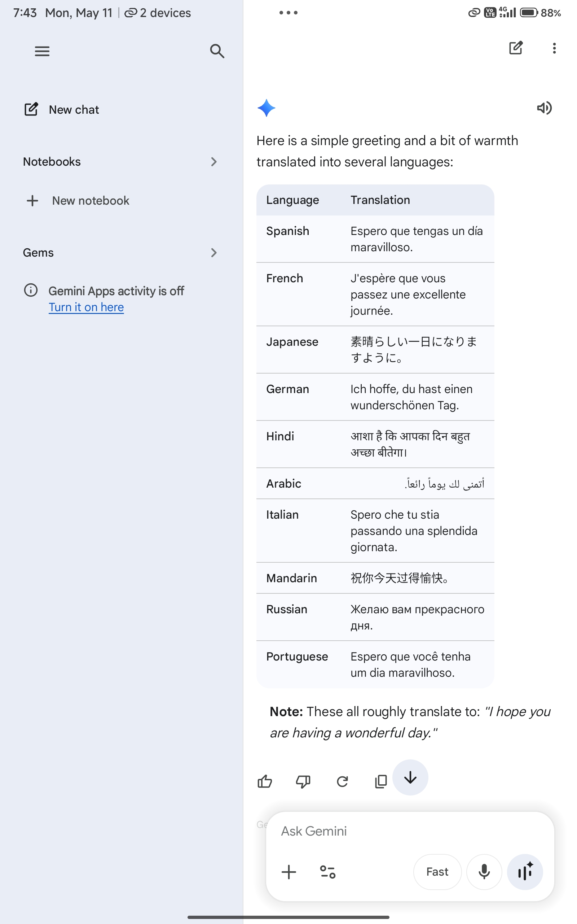The height and width of the screenshot is (924, 577).
Task: Tap the Ask Gemini input field
Action: click(410, 831)
